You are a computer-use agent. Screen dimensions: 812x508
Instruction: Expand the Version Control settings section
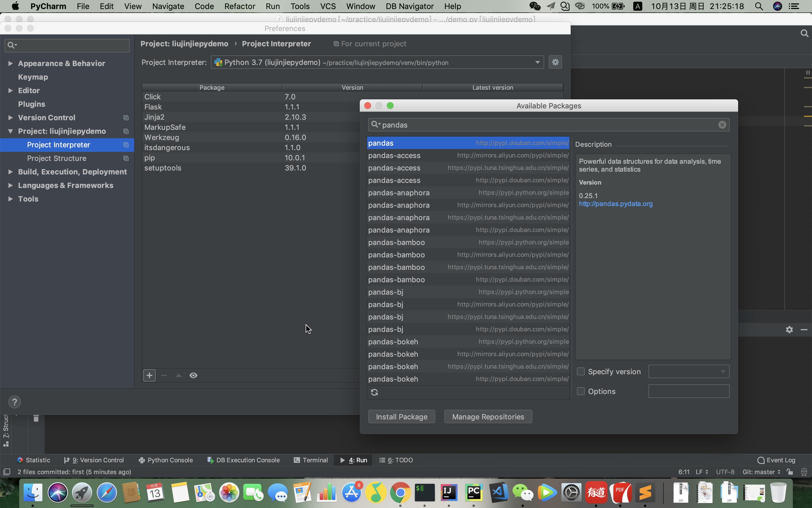[x=10, y=118]
